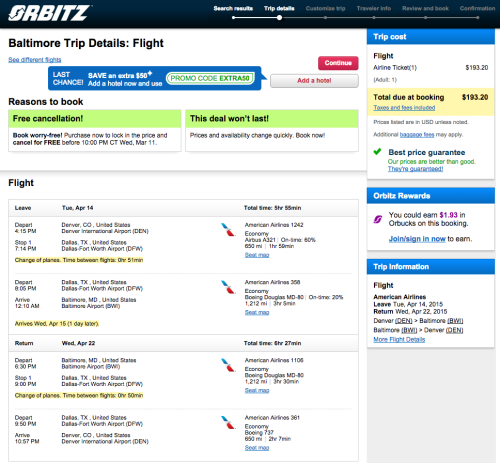Open the baggage fees link
This screenshot has width=500, height=463.
pyautogui.click(x=417, y=135)
